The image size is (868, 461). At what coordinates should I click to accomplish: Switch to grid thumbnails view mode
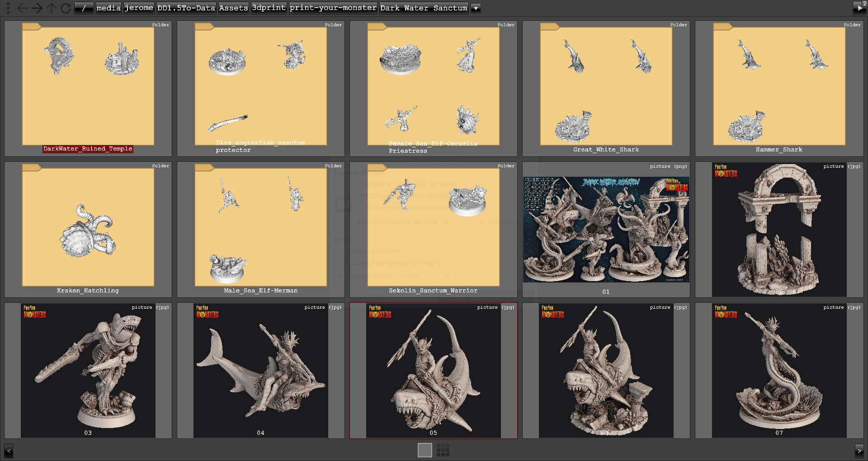coord(443,450)
